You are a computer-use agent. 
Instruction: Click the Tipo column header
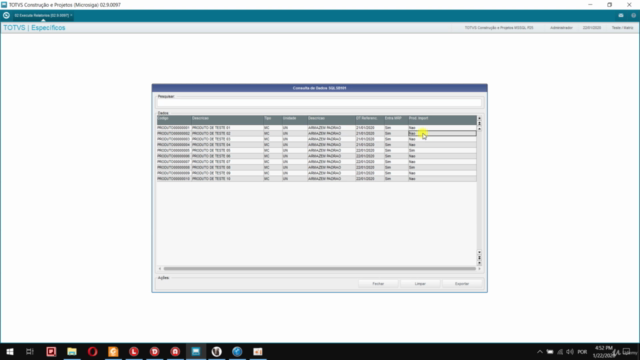coord(273,120)
